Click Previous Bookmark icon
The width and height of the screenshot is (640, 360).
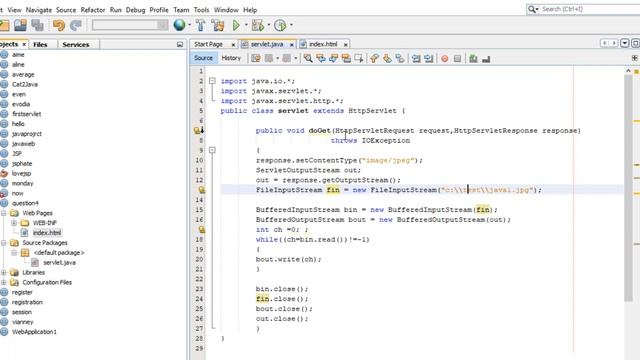tap(374, 59)
